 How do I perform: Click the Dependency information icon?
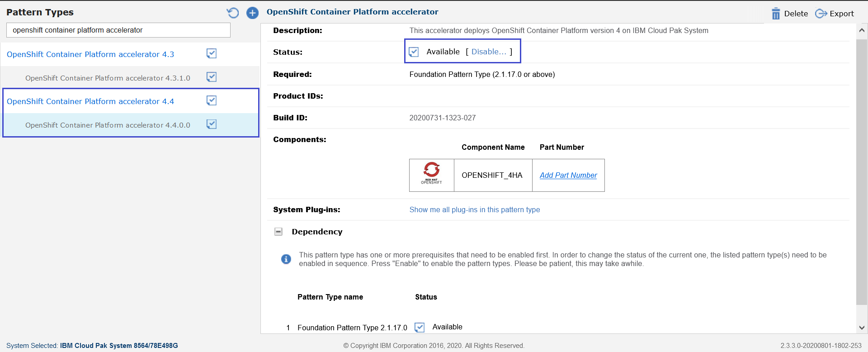[x=286, y=259]
